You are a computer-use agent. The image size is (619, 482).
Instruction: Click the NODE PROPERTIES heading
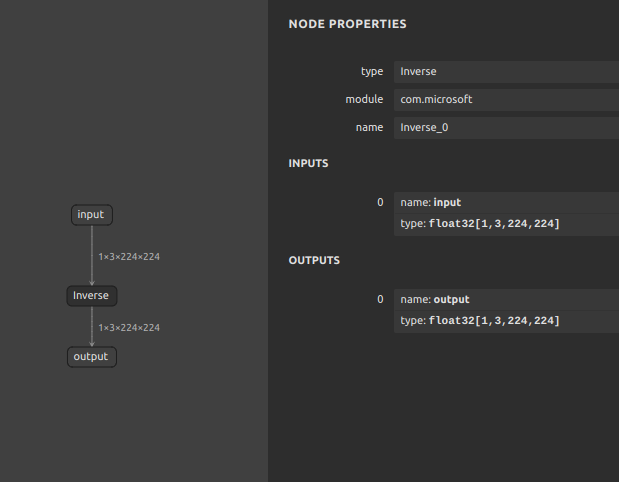[x=347, y=24]
